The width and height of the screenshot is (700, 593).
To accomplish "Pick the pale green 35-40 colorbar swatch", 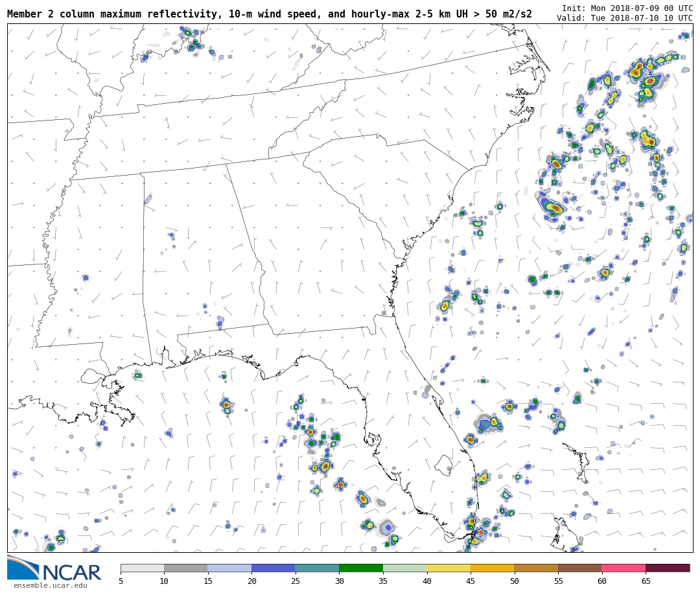I will coord(404,568).
